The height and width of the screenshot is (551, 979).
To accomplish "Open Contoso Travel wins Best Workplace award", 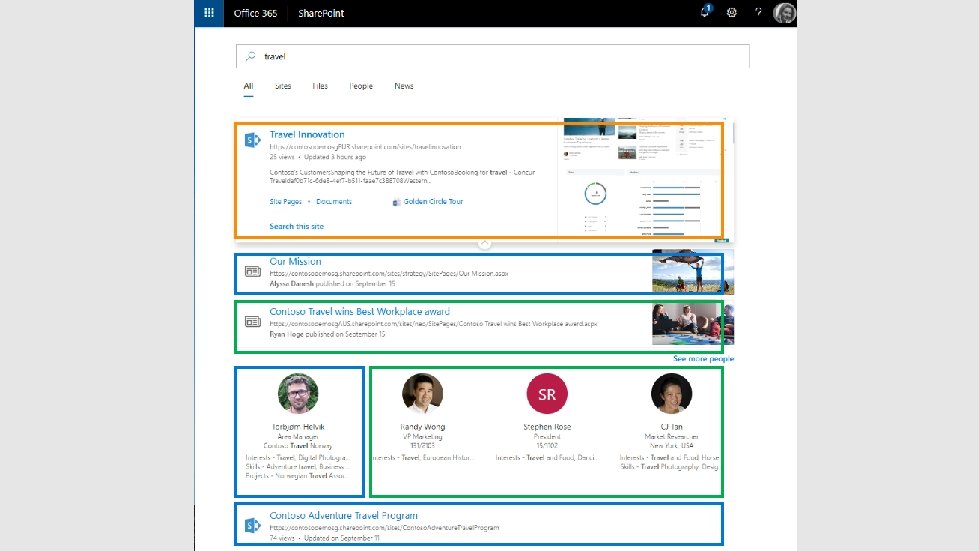I will (x=360, y=311).
